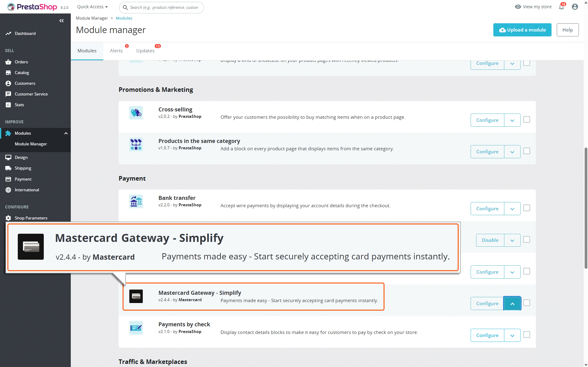Click the Stats chart icon
Viewport: 588px width, 367px height.
(x=8, y=105)
